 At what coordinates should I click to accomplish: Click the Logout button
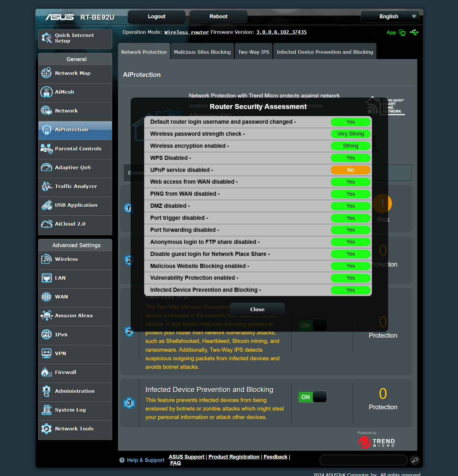[156, 16]
